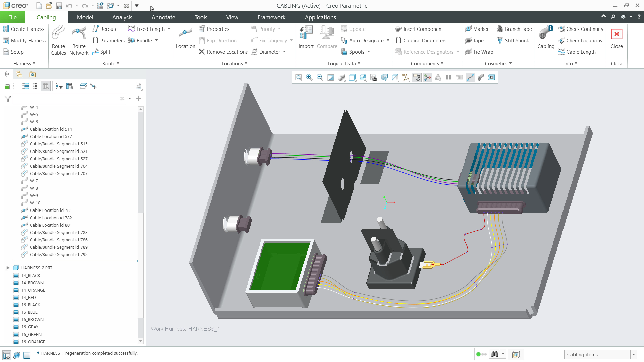Viewport: 644px width, 362px height.
Task: Click the Find binoculars icon in status bar
Action: (x=495, y=354)
